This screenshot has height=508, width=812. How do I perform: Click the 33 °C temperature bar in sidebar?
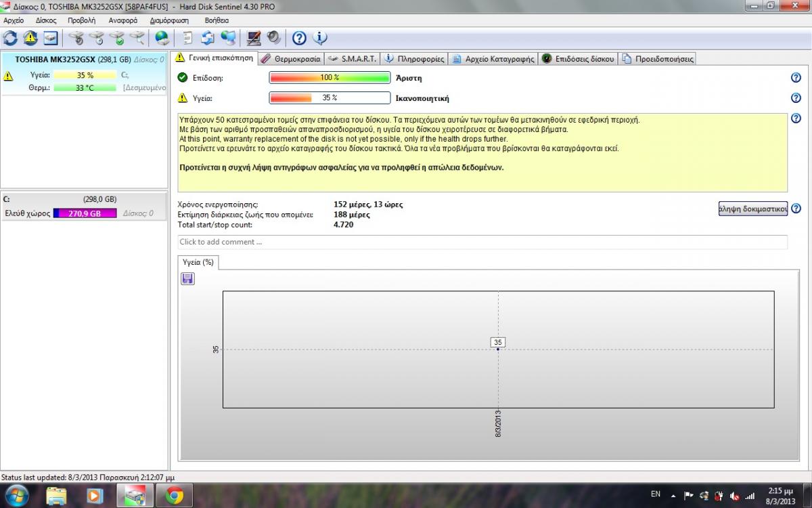tap(85, 88)
